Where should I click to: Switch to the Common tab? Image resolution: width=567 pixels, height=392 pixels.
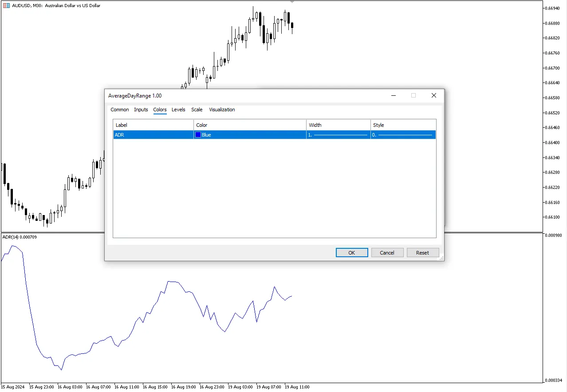(119, 110)
